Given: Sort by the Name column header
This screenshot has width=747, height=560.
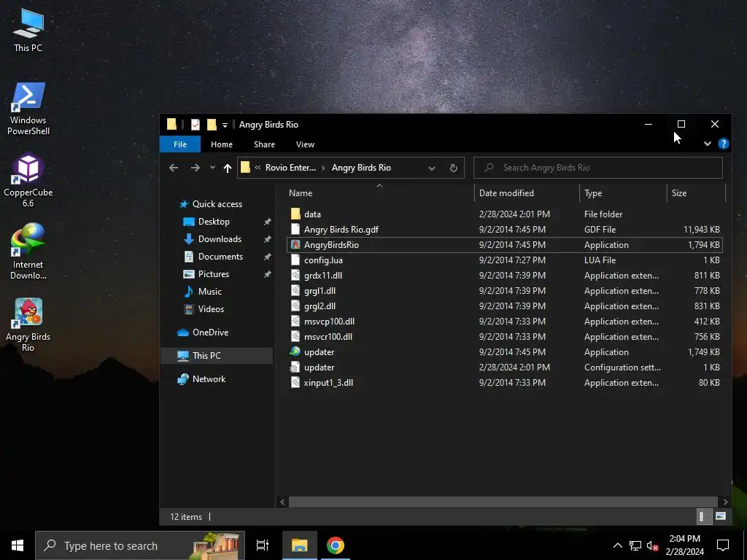Looking at the screenshot, I should pos(379,192).
